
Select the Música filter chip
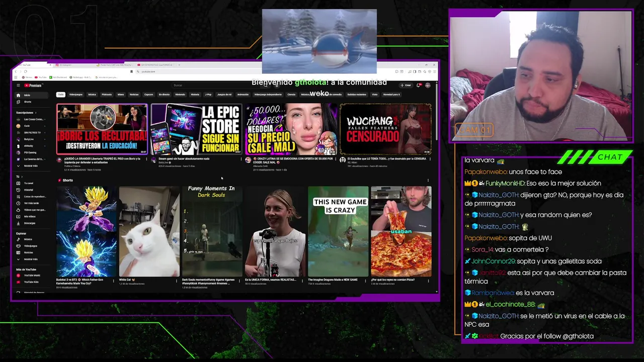92,94
